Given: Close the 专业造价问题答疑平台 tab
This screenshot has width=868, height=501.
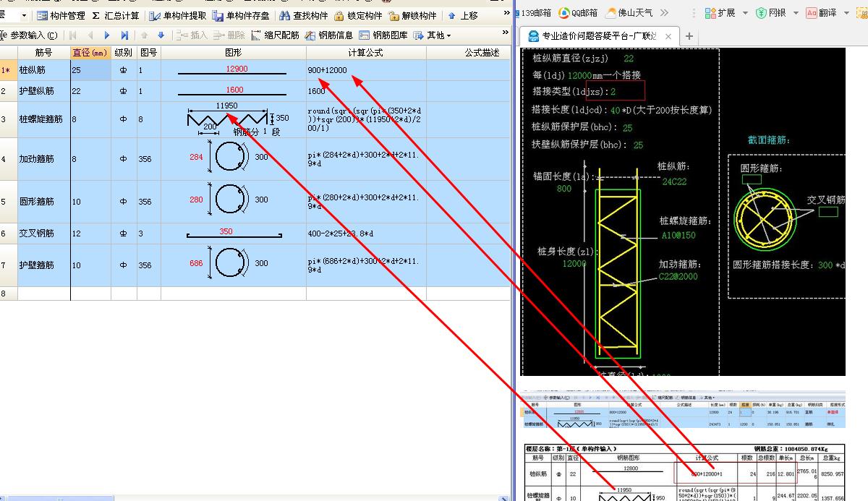Looking at the screenshot, I should pos(668,36).
